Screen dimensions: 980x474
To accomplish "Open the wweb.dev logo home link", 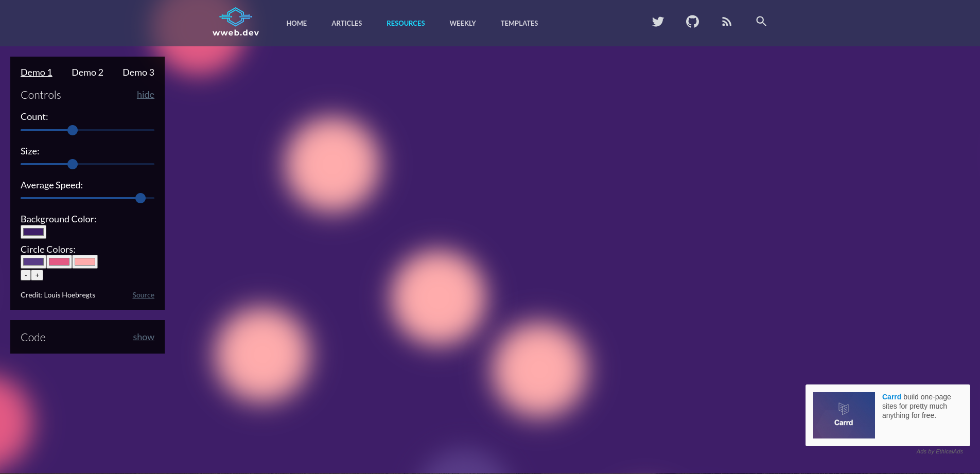I will (236, 22).
